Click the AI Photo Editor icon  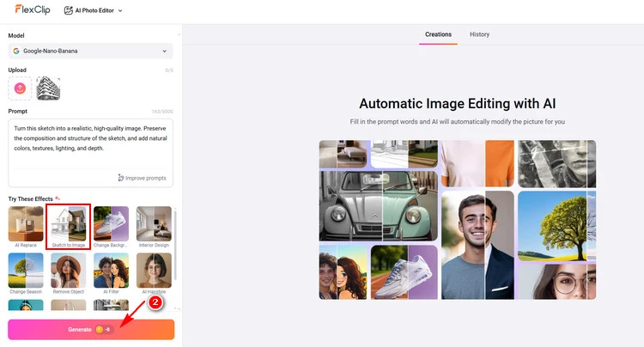(68, 10)
